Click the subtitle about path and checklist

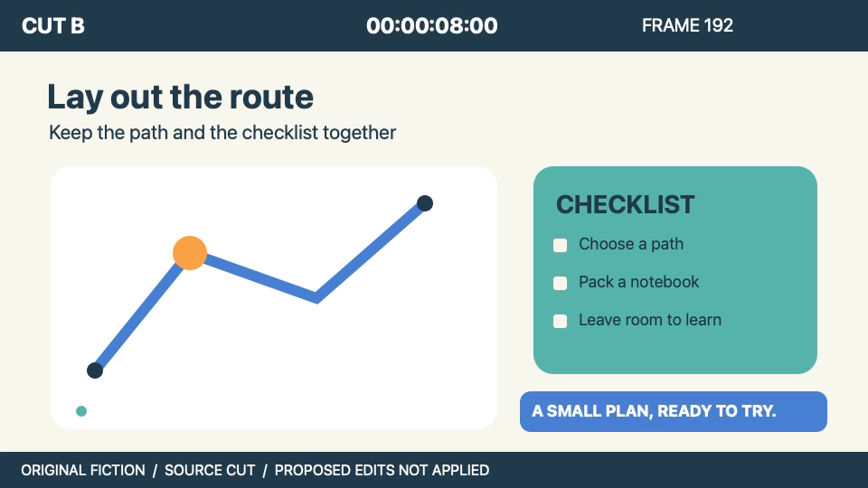222,133
